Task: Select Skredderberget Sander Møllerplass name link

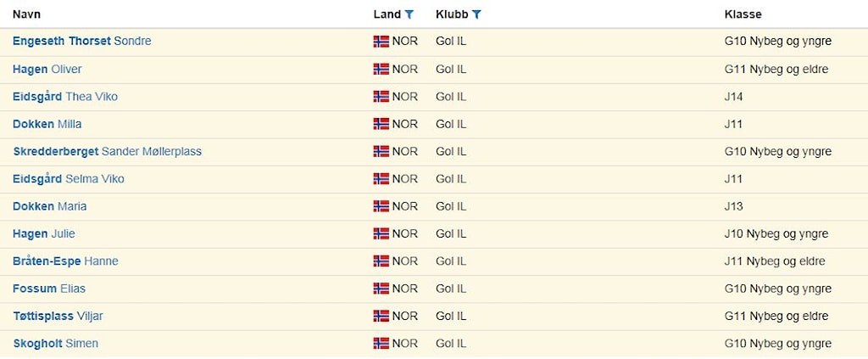Action: point(107,151)
